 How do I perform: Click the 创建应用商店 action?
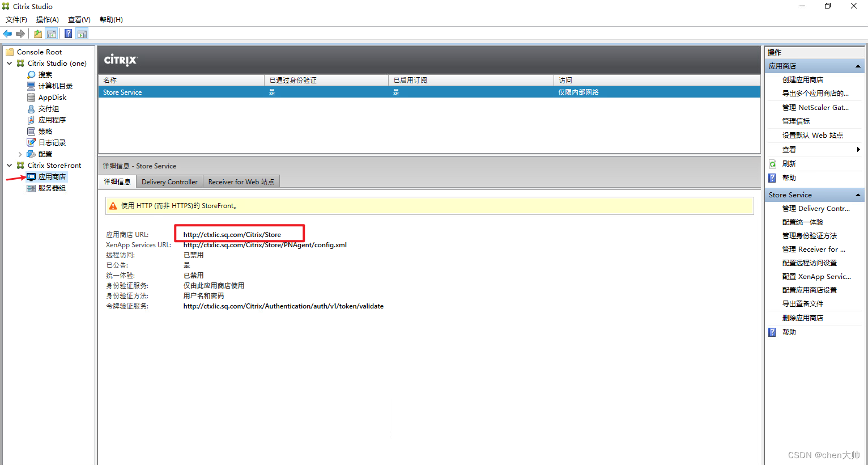click(x=803, y=80)
